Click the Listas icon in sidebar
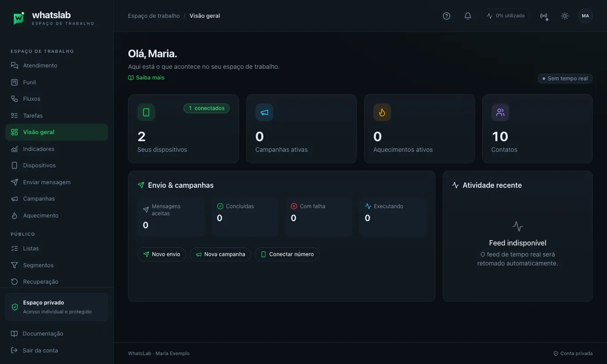Screen dimensions: 607x364 (x=15, y=249)
